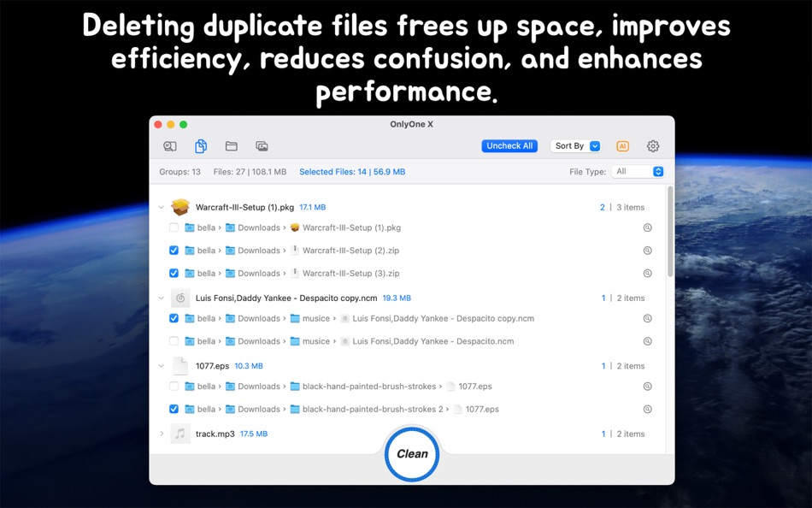Reveal Warcraft-III-Setup (3).zip with magnifier icon
The height and width of the screenshot is (508, 812).
[647, 273]
